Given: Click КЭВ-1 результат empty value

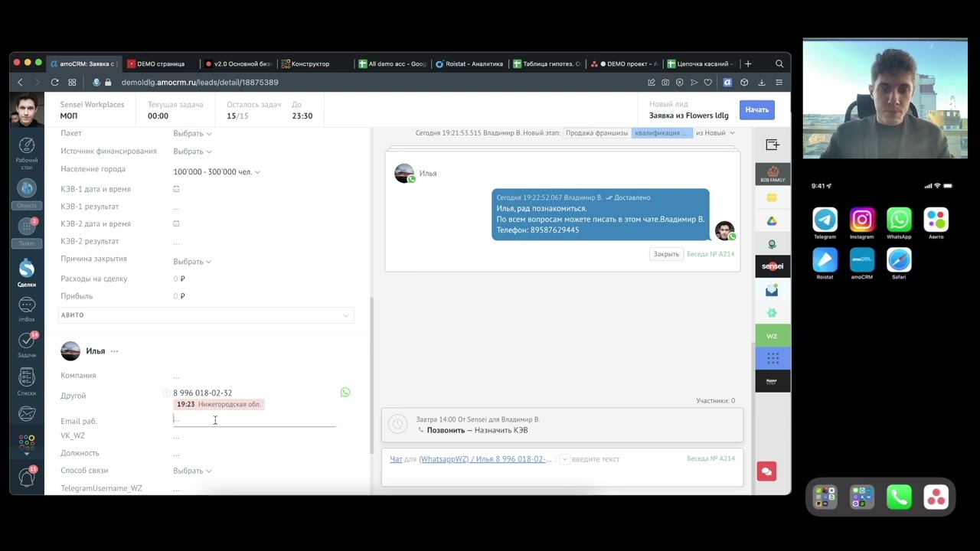Looking at the screenshot, I should pyautogui.click(x=176, y=207).
